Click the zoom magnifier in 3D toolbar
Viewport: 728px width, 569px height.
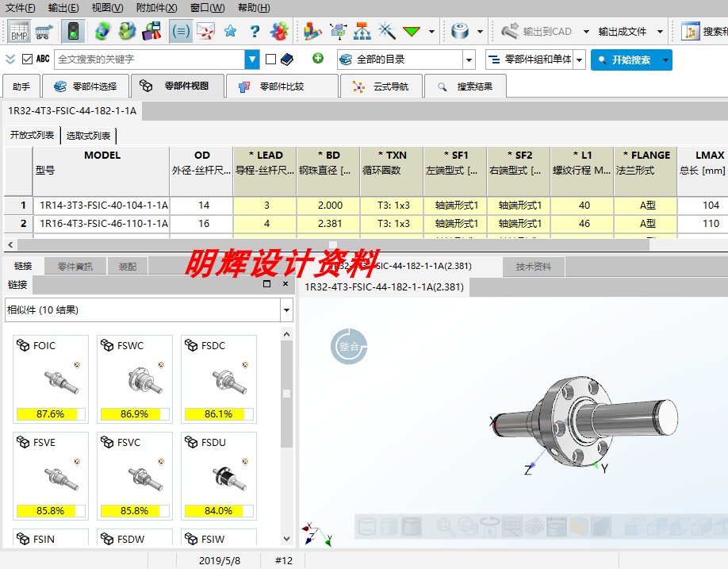(446, 527)
